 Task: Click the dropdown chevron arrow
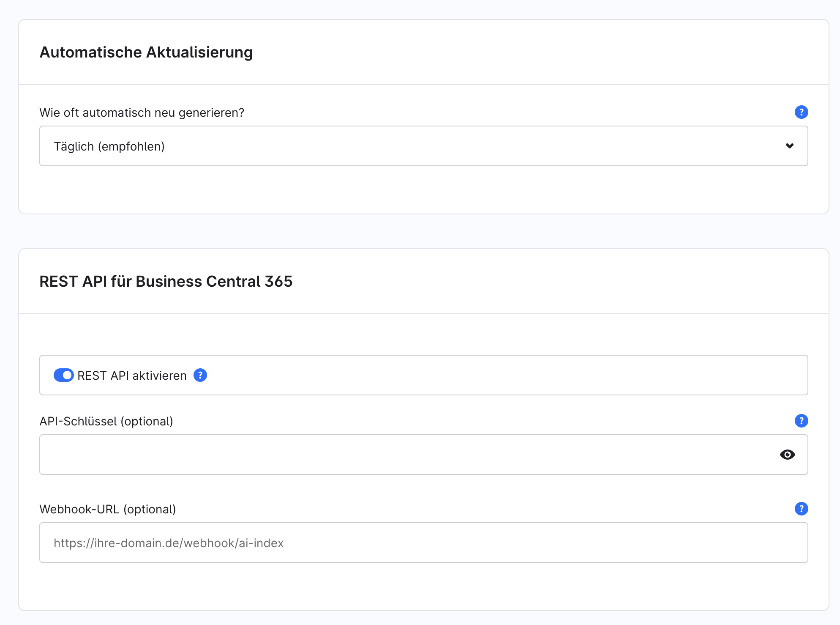789,146
